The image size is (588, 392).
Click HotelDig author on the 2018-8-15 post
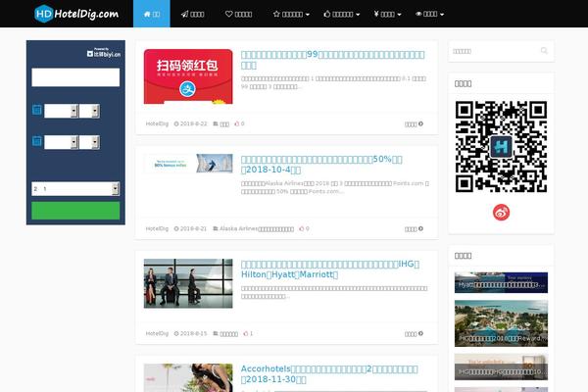click(x=157, y=333)
